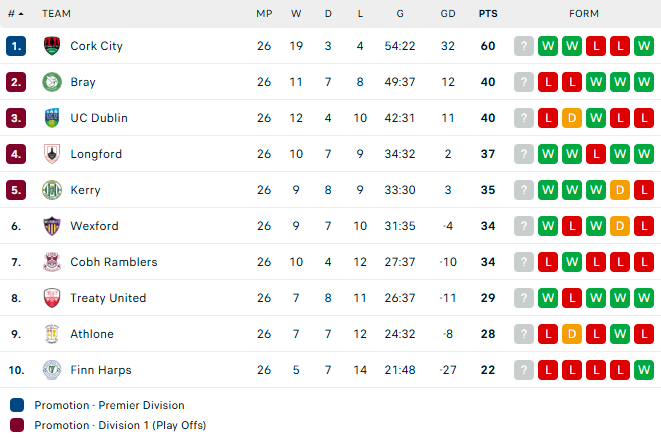Click the maroon Promotion Play Offs swatch
The image size is (661, 438).
(x=17, y=425)
